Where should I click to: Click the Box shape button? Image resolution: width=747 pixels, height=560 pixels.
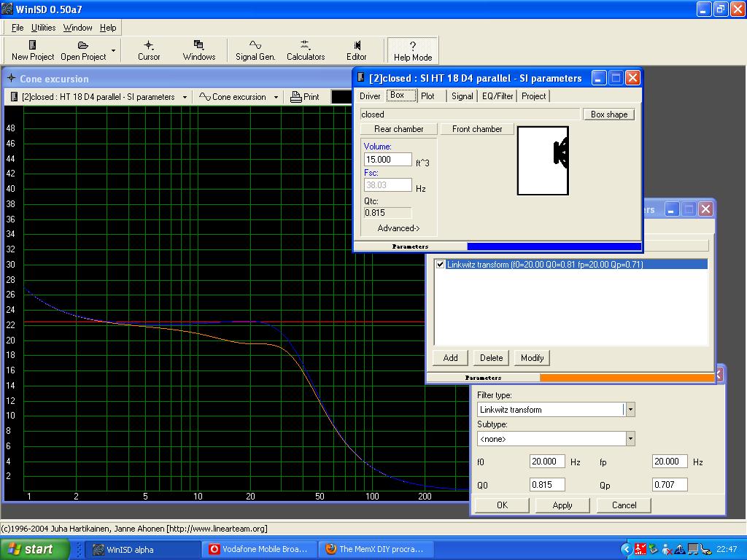[x=609, y=114]
